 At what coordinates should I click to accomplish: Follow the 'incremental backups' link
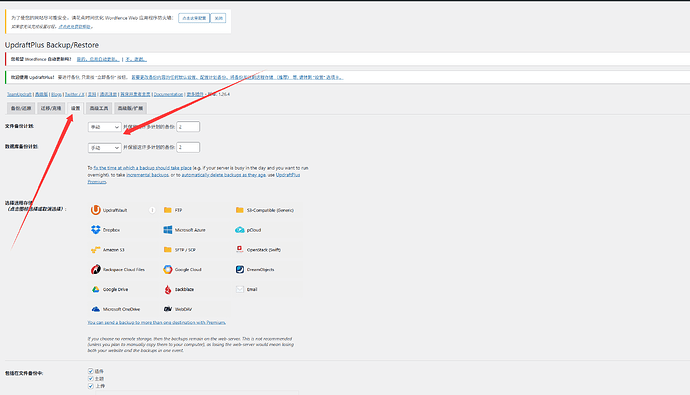(147, 175)
